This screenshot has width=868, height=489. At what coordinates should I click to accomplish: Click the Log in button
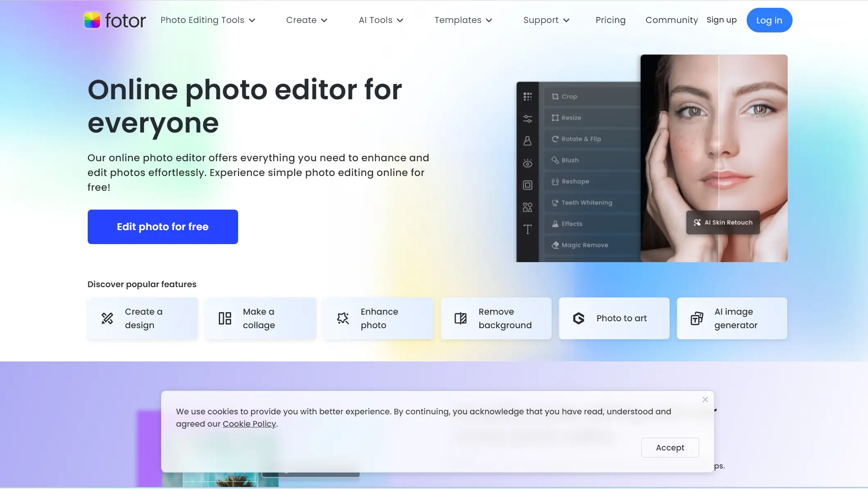[769, 20]
